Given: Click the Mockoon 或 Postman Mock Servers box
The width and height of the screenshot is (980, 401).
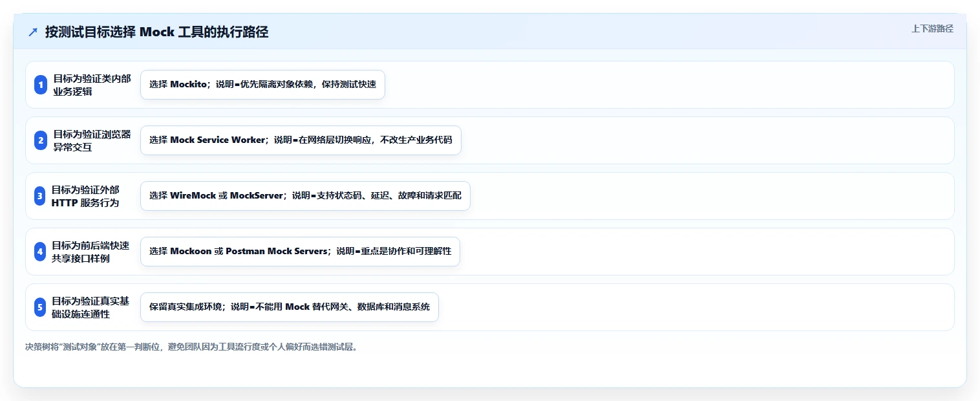Looking at the screenshot, I should coord(300,252).
